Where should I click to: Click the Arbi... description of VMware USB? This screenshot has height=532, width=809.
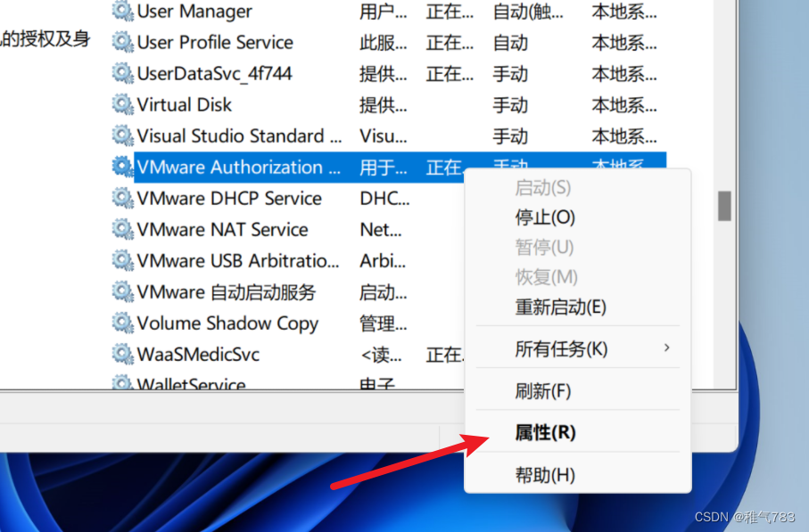(x=383, y=261)
